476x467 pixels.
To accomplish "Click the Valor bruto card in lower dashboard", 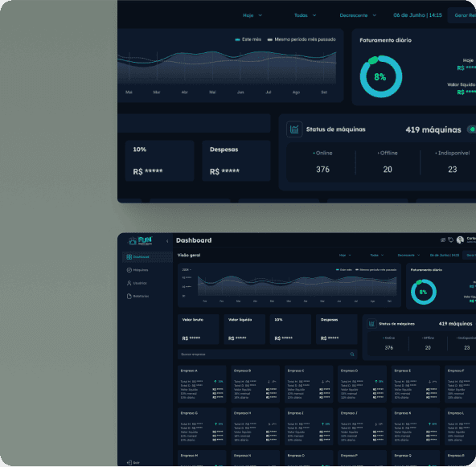I will [199, 330].
